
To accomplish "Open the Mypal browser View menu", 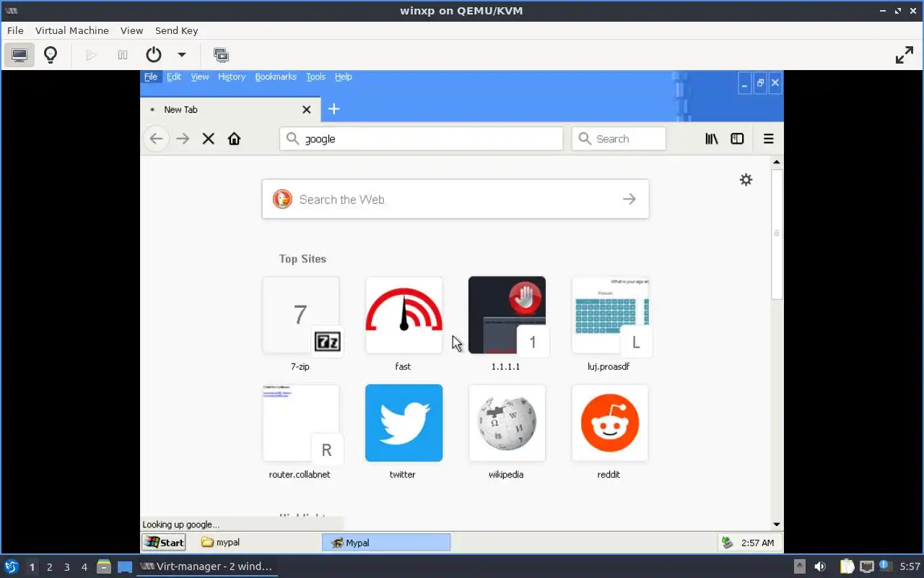I will point(200,77).
